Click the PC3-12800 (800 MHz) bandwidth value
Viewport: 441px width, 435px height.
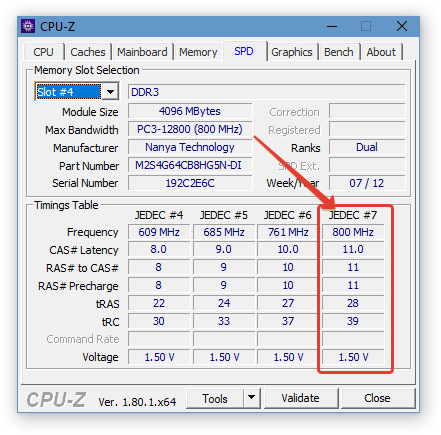(190, 129)
